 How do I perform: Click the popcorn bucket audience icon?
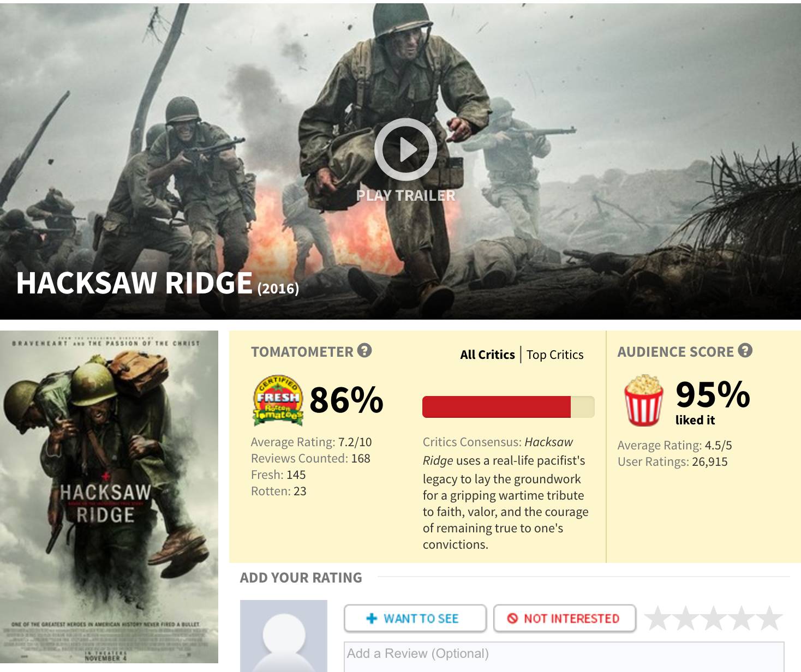[x=644, y=400]
